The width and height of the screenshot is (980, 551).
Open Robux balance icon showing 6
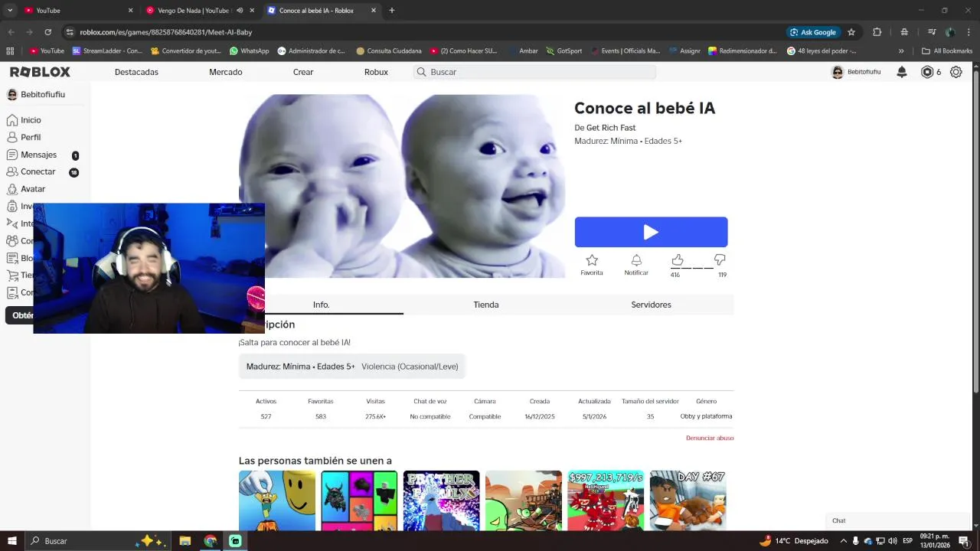tap(927, 72)
